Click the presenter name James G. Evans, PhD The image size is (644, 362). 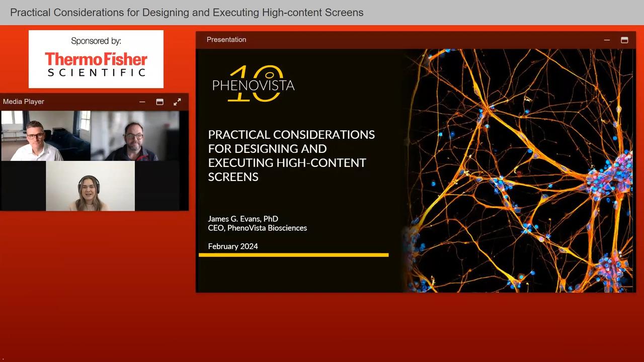tap(243, 219)
